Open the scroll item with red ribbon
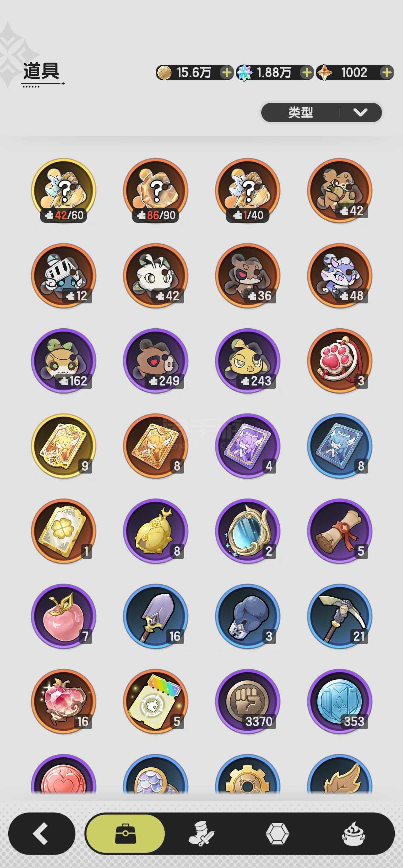The height and width of the screenshot is (868, 403). point(340,531)
